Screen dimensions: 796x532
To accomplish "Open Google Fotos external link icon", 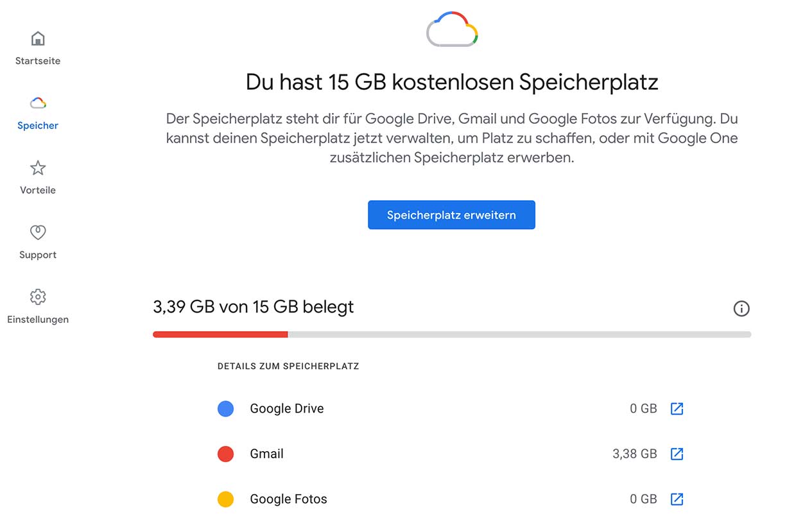I will (x=677, y=499).
